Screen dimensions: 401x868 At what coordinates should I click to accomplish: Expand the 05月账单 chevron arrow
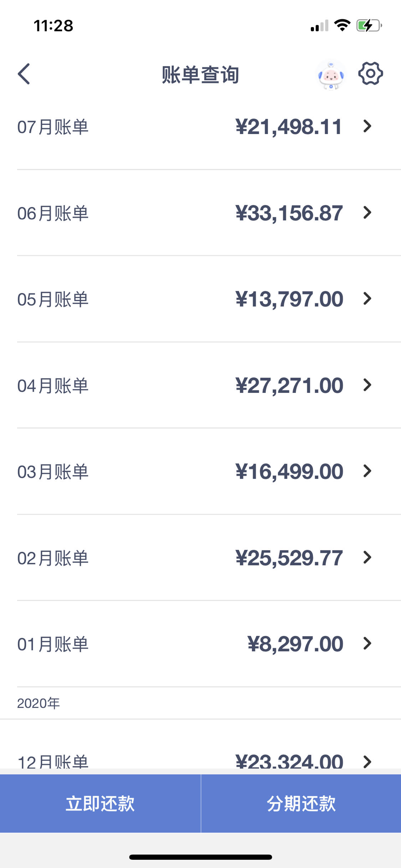click(367, 299)
